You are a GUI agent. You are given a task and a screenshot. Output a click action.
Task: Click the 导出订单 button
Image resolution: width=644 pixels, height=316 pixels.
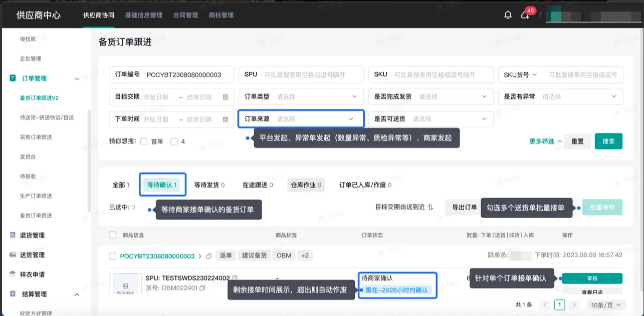464,207
